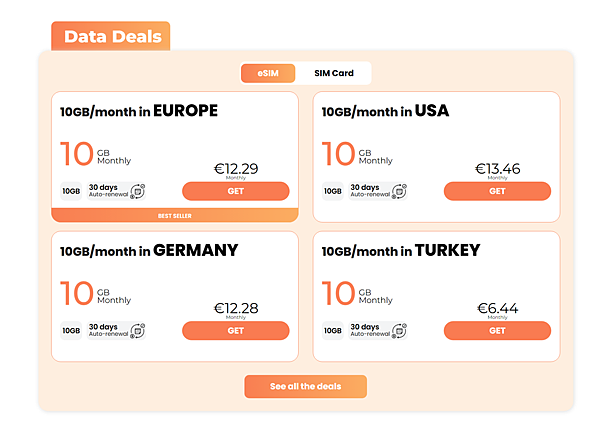Switch to the eSIM tab
Viewport: 600px width, 425px height.
click(x=268, y=73)
